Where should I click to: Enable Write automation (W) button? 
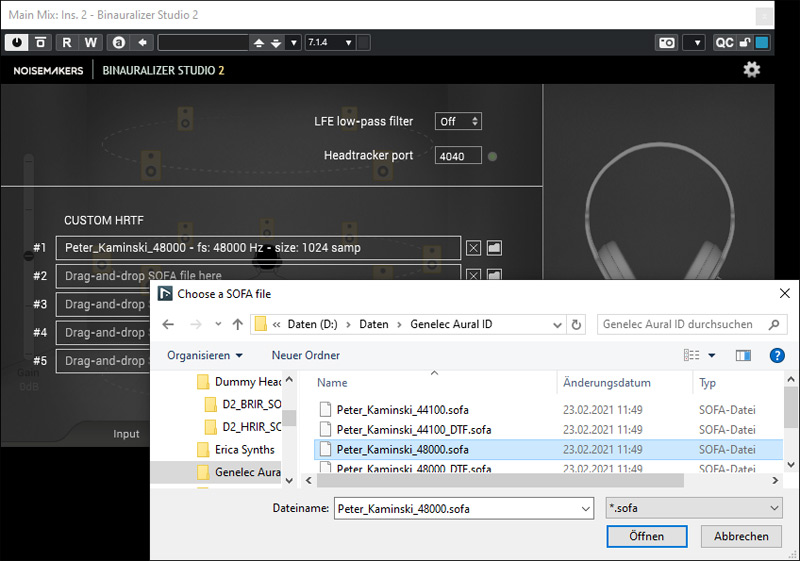pyautogui.click(x=90, y=42)
